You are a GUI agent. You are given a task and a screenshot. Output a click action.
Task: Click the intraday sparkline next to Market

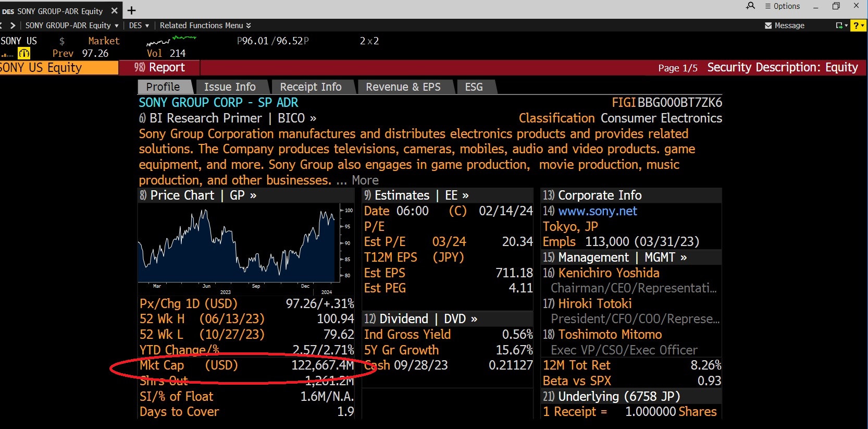pyautogui.click(x=171, y=41)
